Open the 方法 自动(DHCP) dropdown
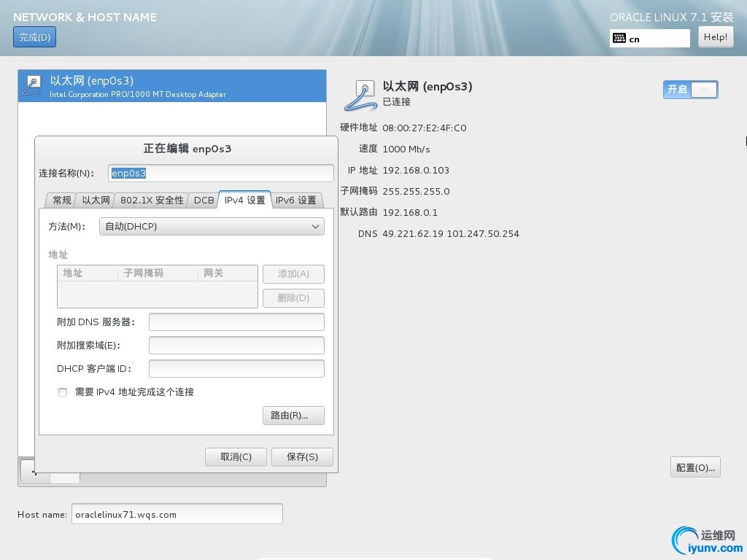The width and height of the screenshot is (747, 560). click(x=212, y=226)
